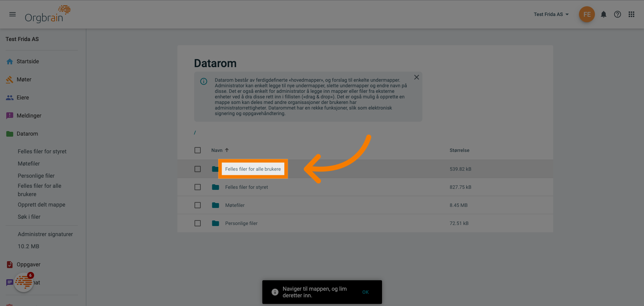Screen dimensions: 644x306
Task: Click the Orgbrain logo
Action: pyautogui.click(x=47, y=15)
